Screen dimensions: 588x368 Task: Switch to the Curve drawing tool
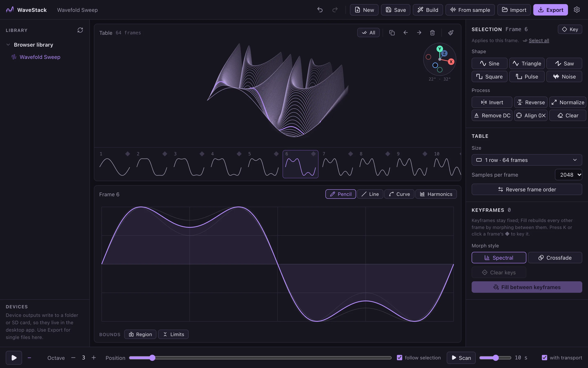(399, 194)
